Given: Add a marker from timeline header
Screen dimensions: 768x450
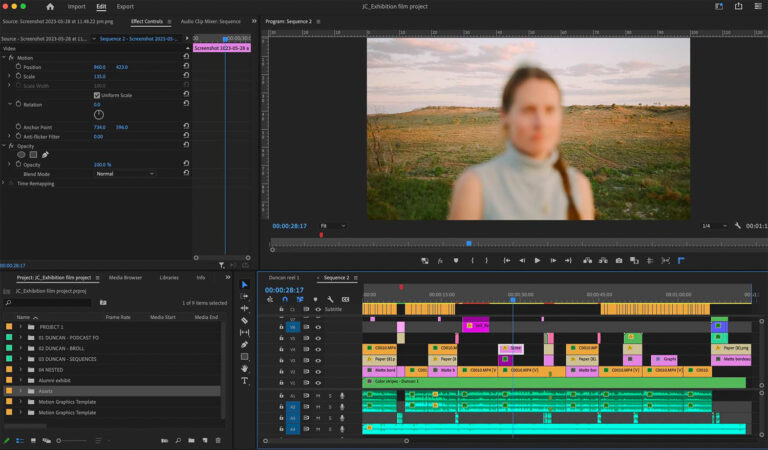Looking at the screenshot, I should [x=315, y=299].
